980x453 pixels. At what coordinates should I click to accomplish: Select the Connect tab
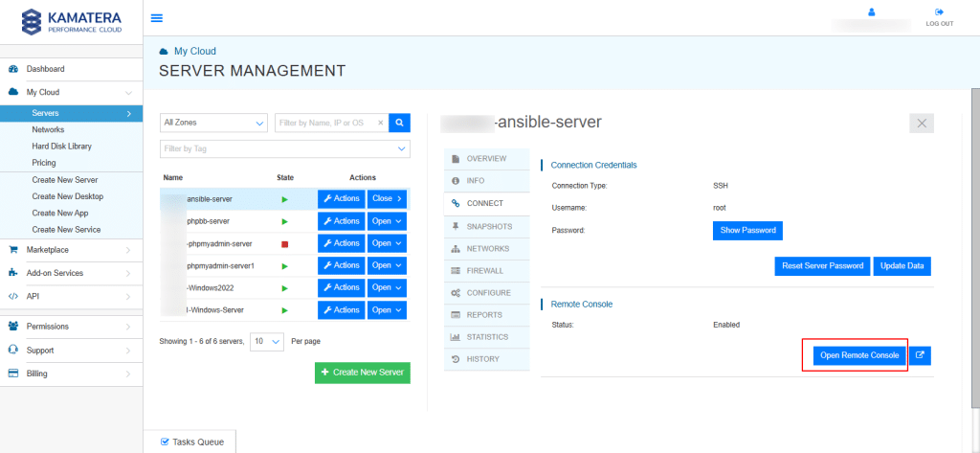[486, 203]
